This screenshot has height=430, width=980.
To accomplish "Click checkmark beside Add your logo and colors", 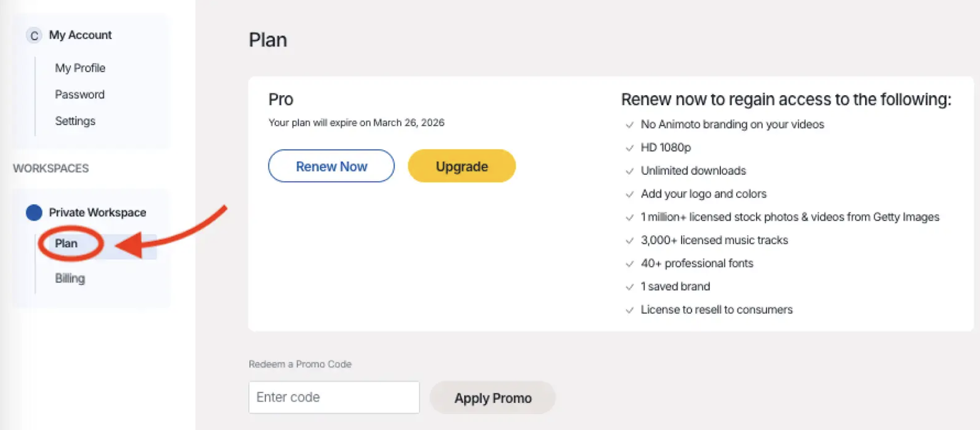I will [x=629, y=194].
